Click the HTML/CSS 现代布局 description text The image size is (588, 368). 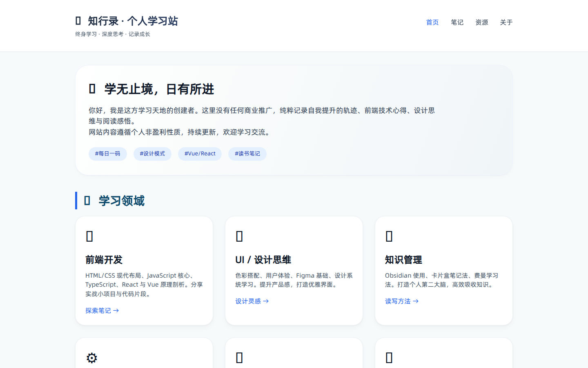point(144,285)
